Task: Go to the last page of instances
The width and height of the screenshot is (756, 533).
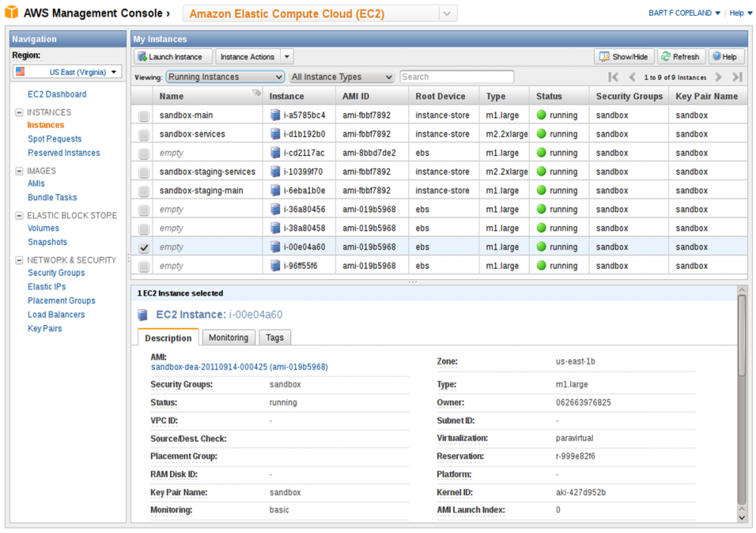Action: click(x=736, y=76)
